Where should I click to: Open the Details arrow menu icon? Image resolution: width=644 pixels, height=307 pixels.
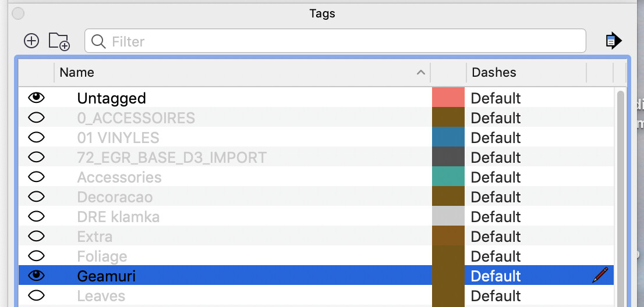point(614,41)
